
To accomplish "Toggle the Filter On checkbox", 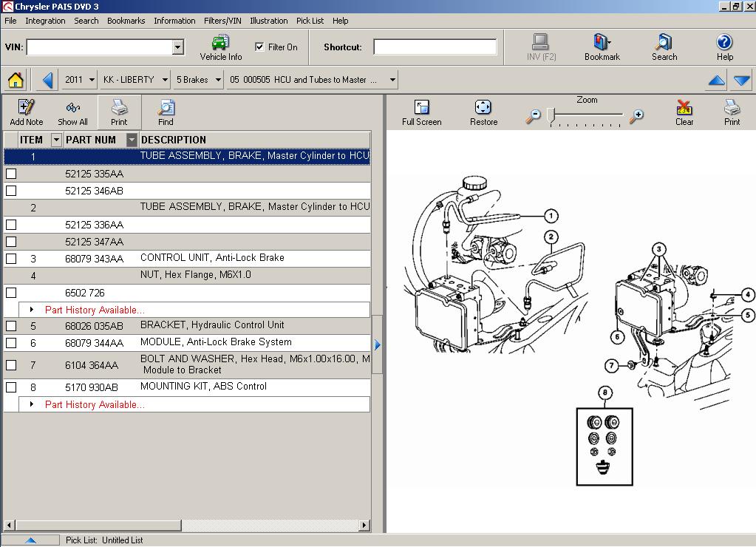I will pos(259,47).
